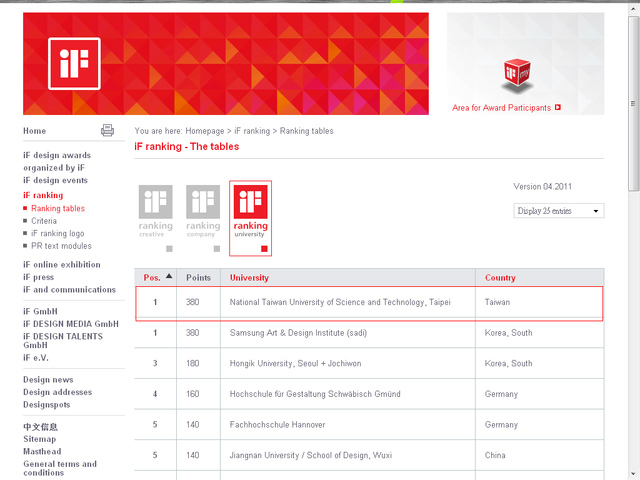
Task: Sort the table by University column header
Action: (249, 278)
